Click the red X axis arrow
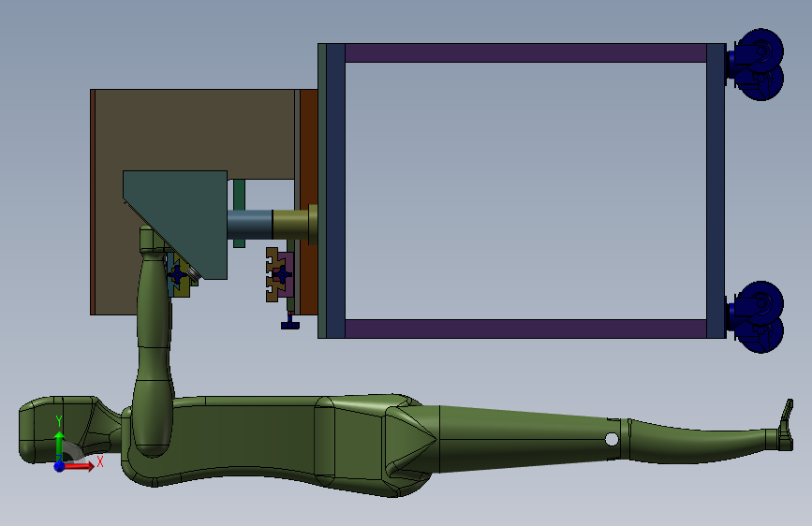Image resolution: width=812 pixels, height=526 pixels. coord(78,466)
